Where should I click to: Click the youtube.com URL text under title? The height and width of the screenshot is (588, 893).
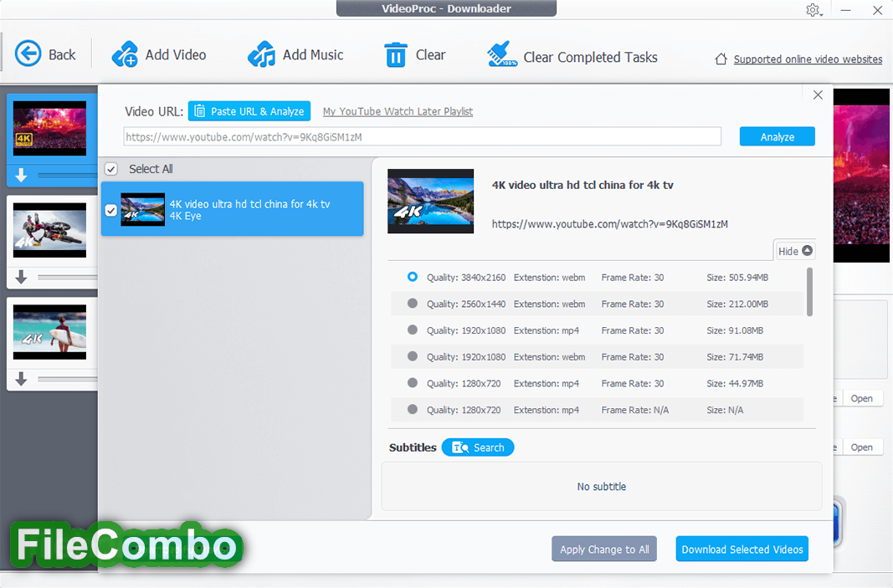[x=609, y=224]
